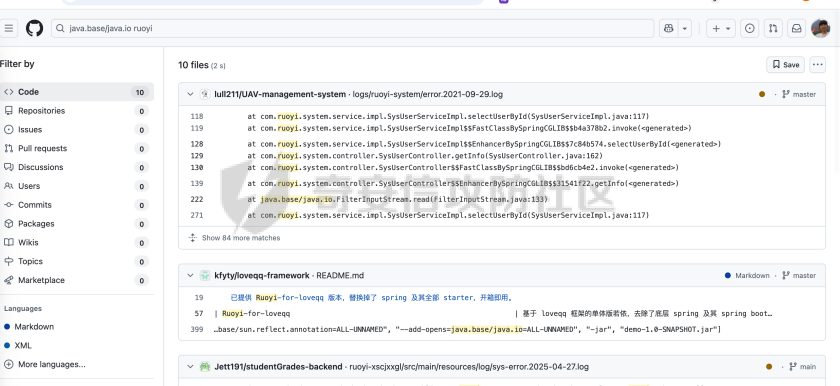Open the notifications inbox icon
Image resolution: width=840 pixels, height=386 pixels.
click(x=797, y=28)
